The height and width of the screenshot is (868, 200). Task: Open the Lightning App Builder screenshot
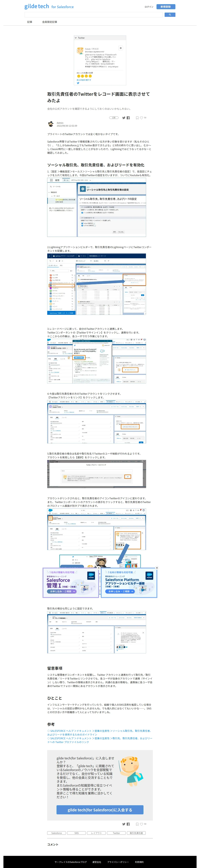[96, 284]
